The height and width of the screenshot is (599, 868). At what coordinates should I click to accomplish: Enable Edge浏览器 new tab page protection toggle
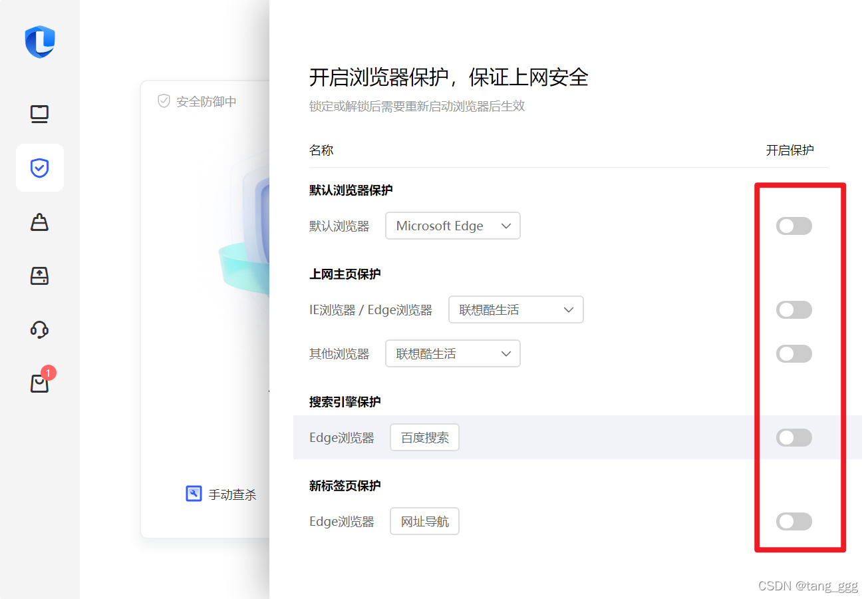[x=794, y=521]
